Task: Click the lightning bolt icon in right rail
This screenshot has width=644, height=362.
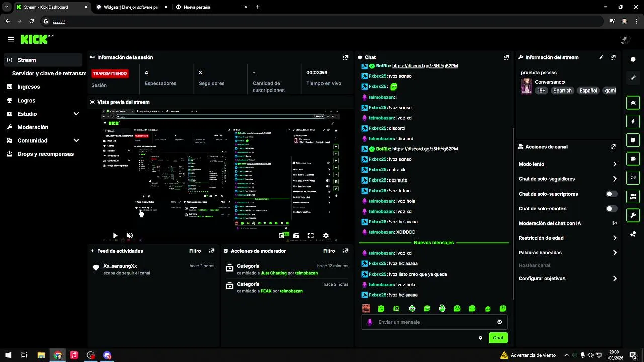Action: 633,121
